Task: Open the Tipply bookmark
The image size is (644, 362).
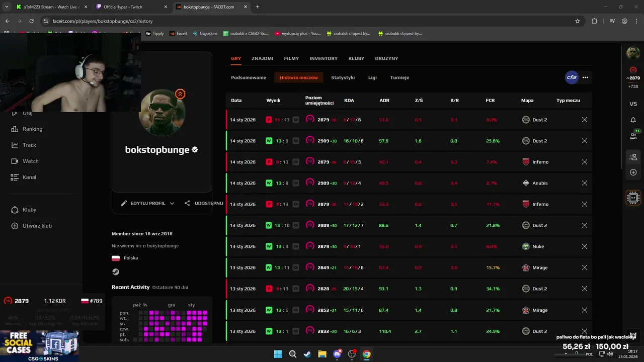Action: click(155, 34)
